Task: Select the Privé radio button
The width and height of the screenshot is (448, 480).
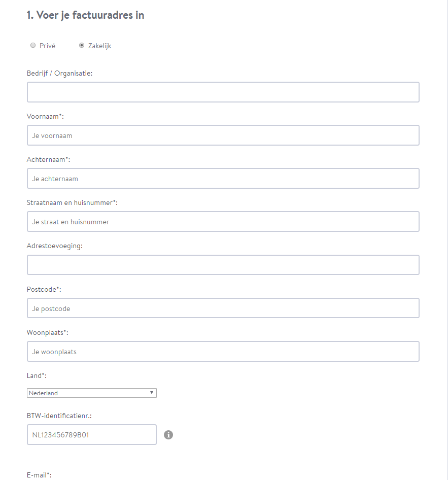Action: tap(33, 45)
